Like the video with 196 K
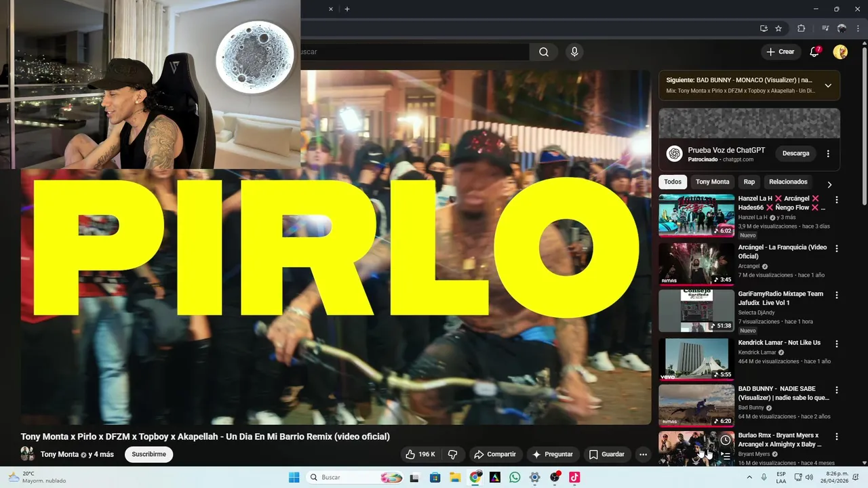 pyautogui.click(x=420, y=454)
